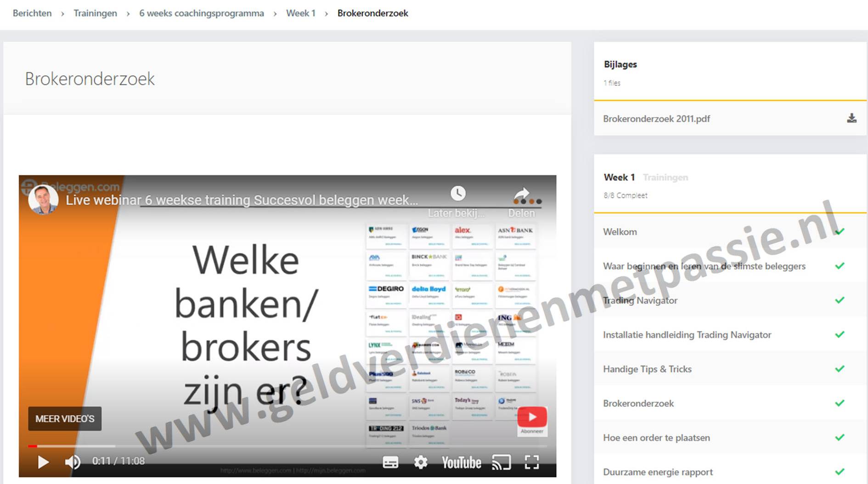The width and height of the screenshot is (868, 484).
Task: Open the MEER VIDEO'S button
Action: (65, 419)
